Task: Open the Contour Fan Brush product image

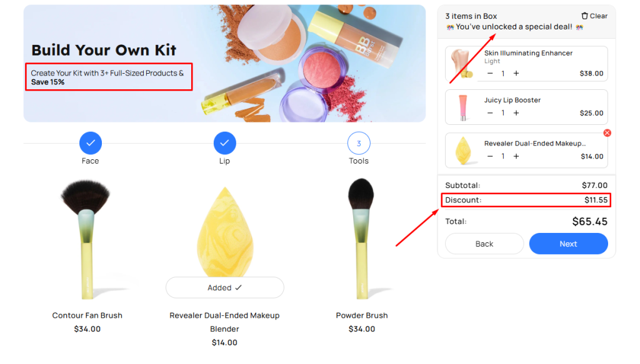Action: [87, 239]
